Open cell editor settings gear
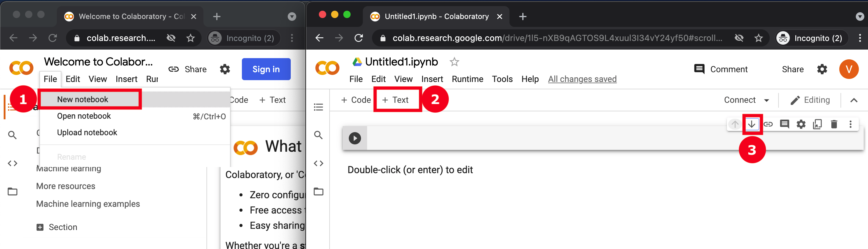The height and width of the screenshot is (249, 868). (801, 124)
